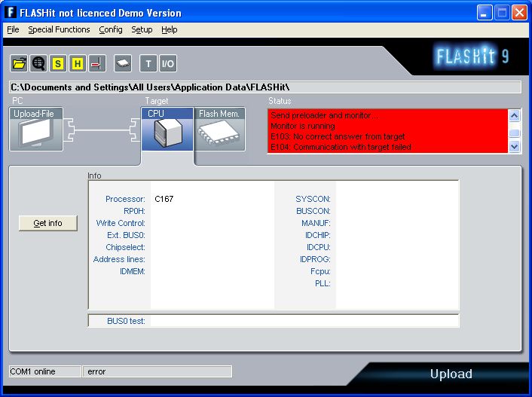Open the File menu

click(x=13, y=30)
